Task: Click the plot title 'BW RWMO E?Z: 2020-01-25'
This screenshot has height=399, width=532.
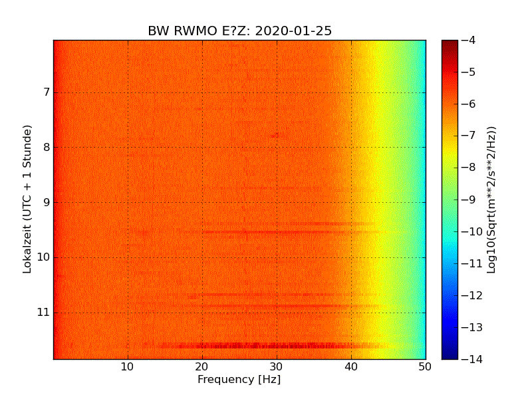Action: tap(239, 31)
